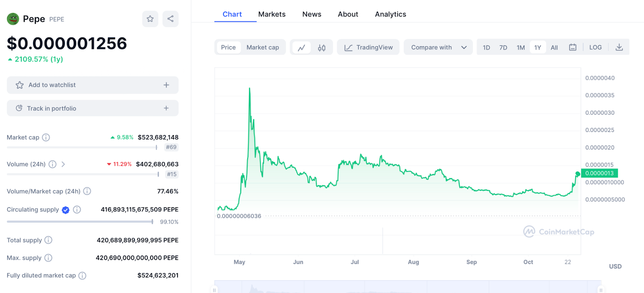
Task: Click the 0.00000006036 baseline label on chart
Action: point(239,216)
